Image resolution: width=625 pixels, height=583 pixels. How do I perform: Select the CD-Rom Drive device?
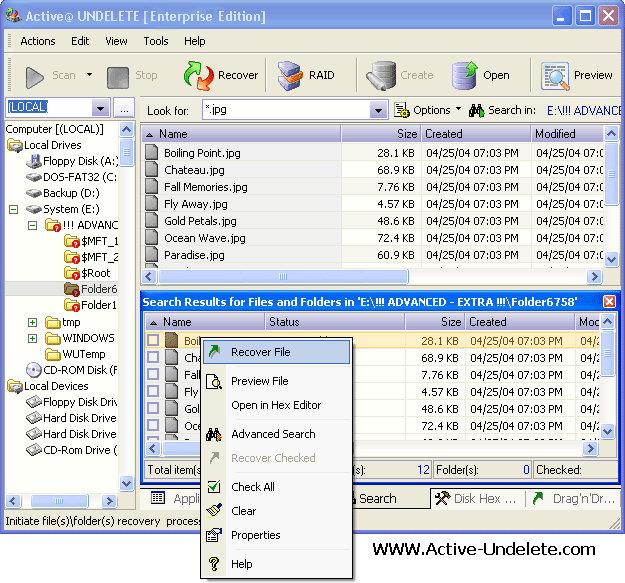71,450
